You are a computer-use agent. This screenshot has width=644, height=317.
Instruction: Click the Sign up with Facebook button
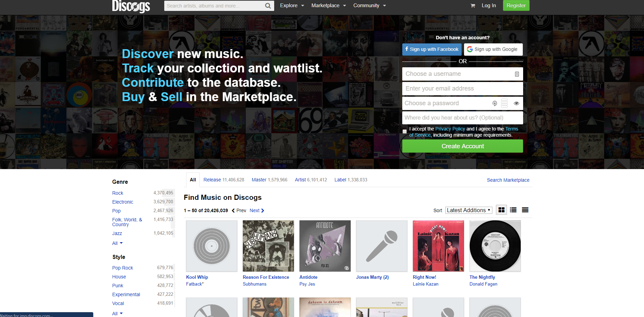point(432,49)
